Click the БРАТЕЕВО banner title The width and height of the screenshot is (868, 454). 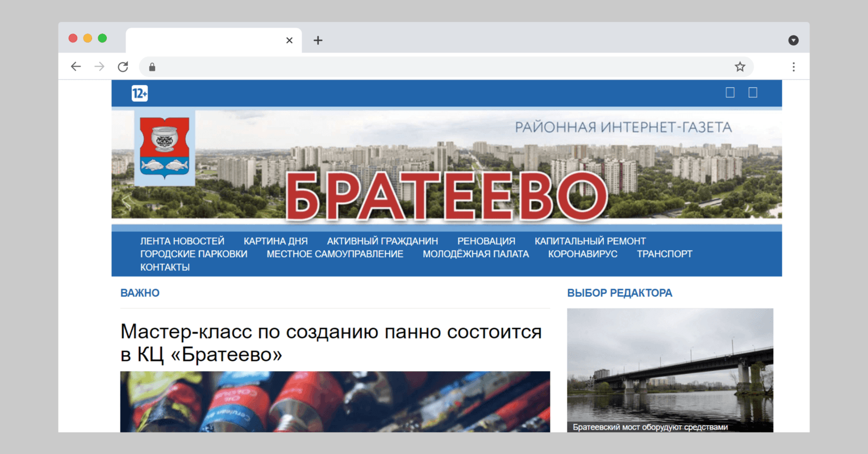pyautogui.click(x=446, y=196)
